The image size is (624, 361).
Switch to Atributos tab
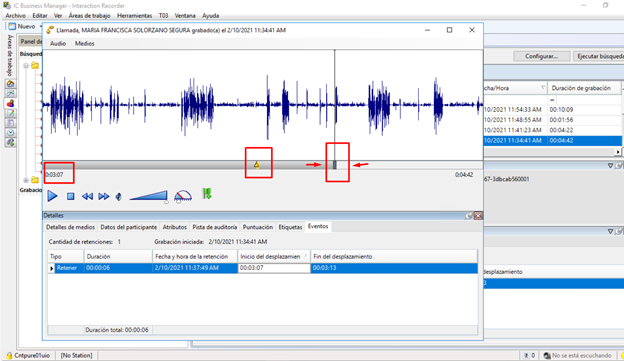click(x=174, y=227)
